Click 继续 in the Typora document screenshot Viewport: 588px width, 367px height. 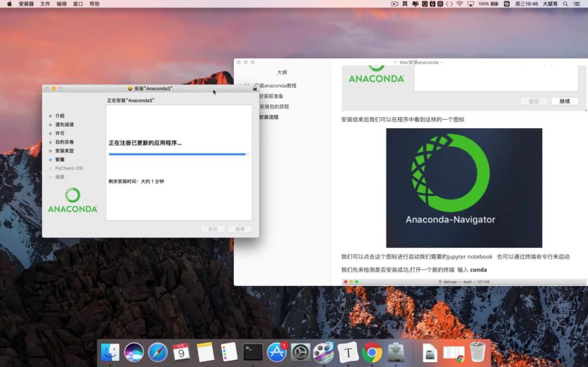564,101
